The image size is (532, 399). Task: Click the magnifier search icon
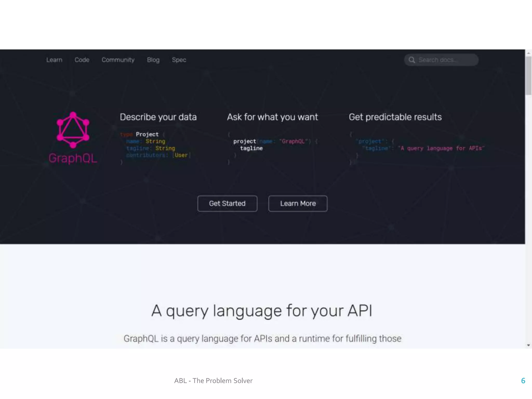tap(412, 60)
